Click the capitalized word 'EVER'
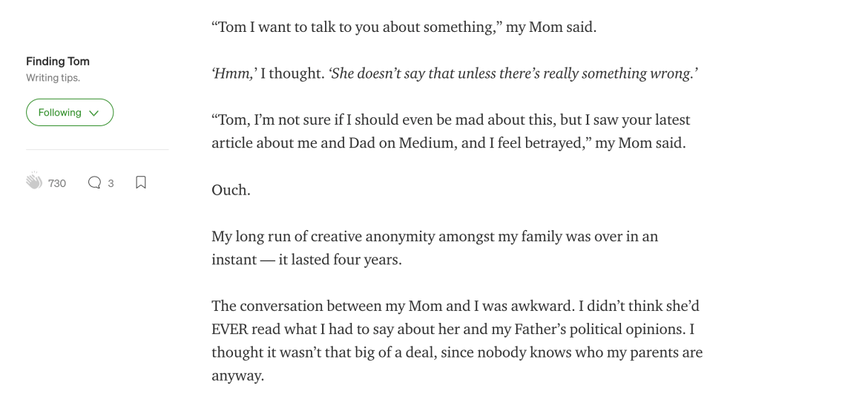Screen dimensions: 868x400 [x=230, y=329]
